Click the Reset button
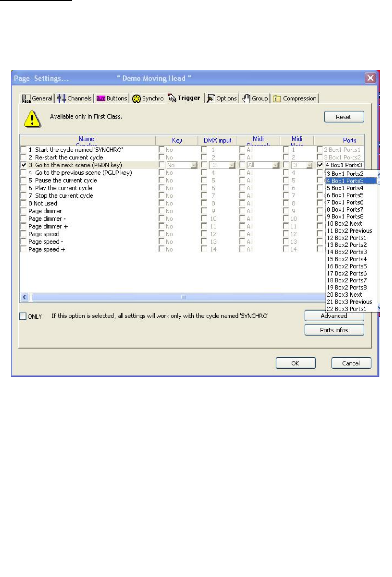The width and height of the screenshot is (392, 577). pyautogui.click(x=344, y=117)
